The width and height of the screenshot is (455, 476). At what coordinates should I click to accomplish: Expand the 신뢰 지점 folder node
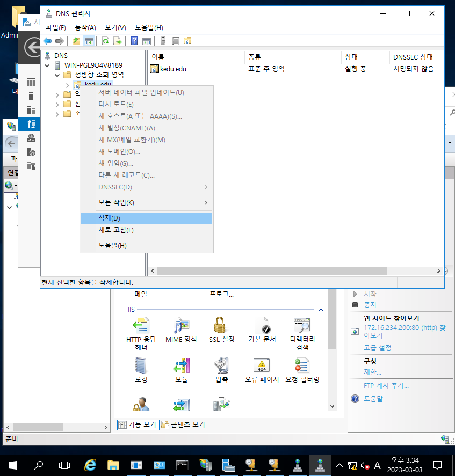[57, 105]
